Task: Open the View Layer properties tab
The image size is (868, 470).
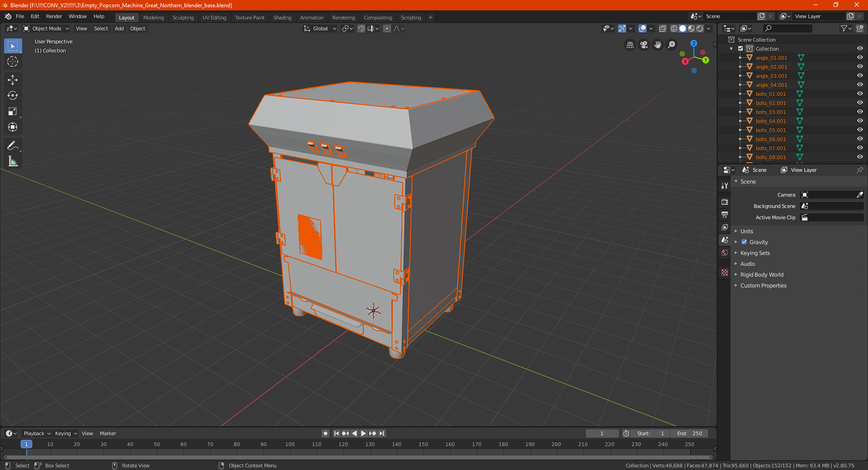Action: (x=725, y=227)
